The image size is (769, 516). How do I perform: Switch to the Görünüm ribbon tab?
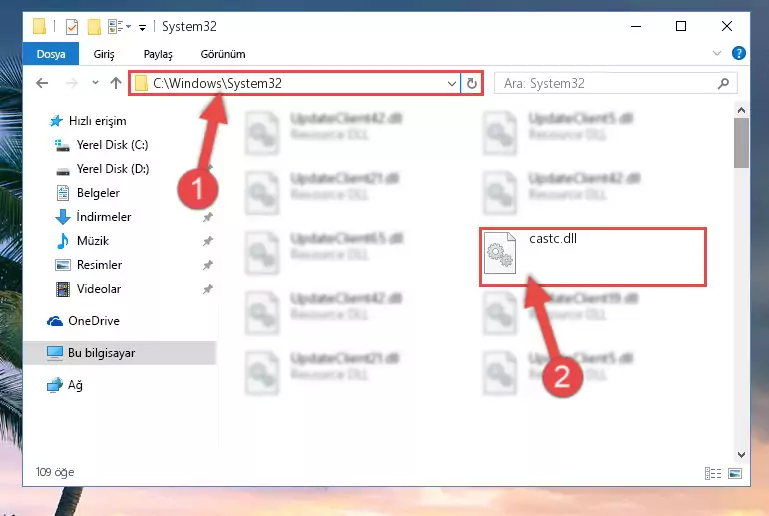(x=223, y=54)
